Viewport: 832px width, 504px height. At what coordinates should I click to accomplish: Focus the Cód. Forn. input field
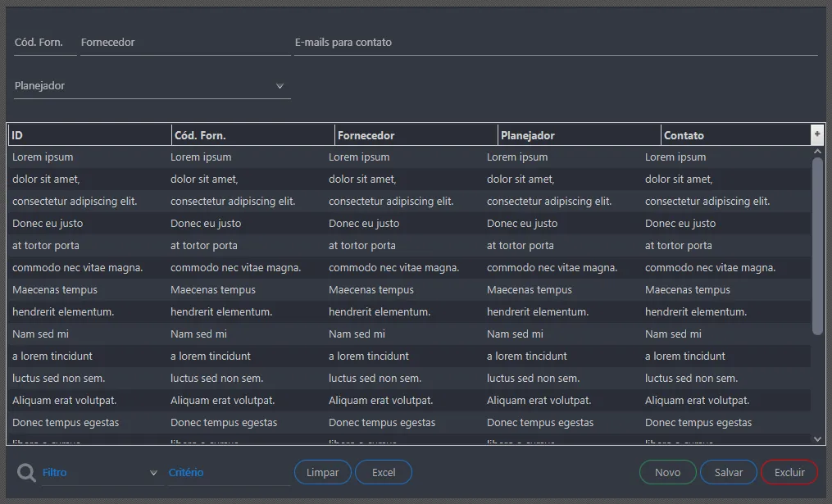pos(45,43)
